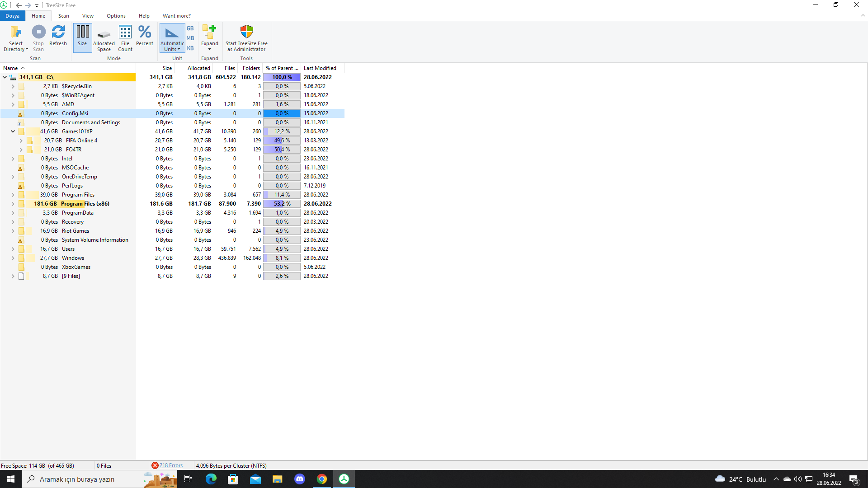Click the Riot Games folder icon

tap(21, 231)
